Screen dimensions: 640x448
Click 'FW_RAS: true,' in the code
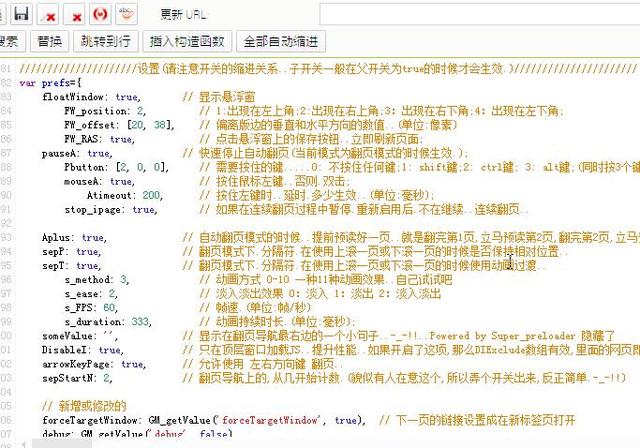(x=99, y=139)
